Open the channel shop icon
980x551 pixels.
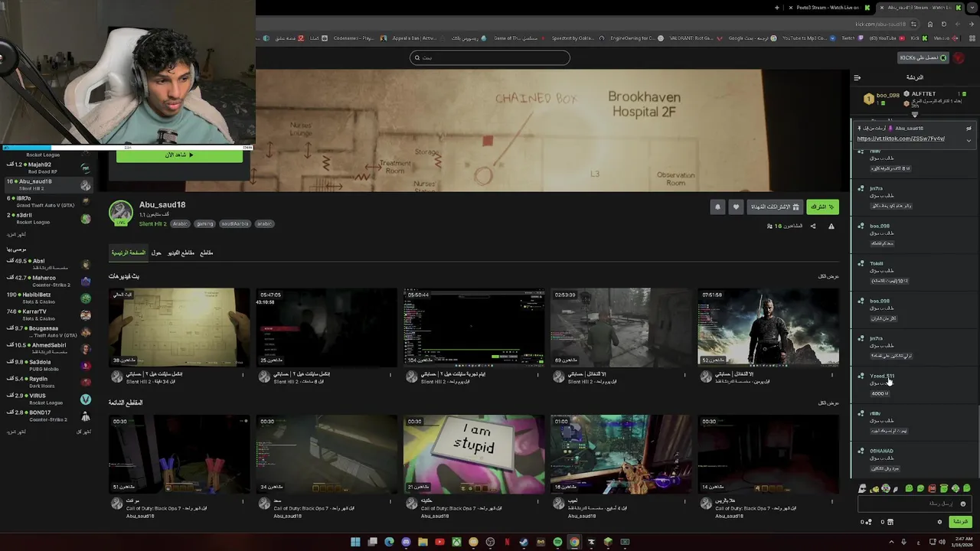pos(889,522)
